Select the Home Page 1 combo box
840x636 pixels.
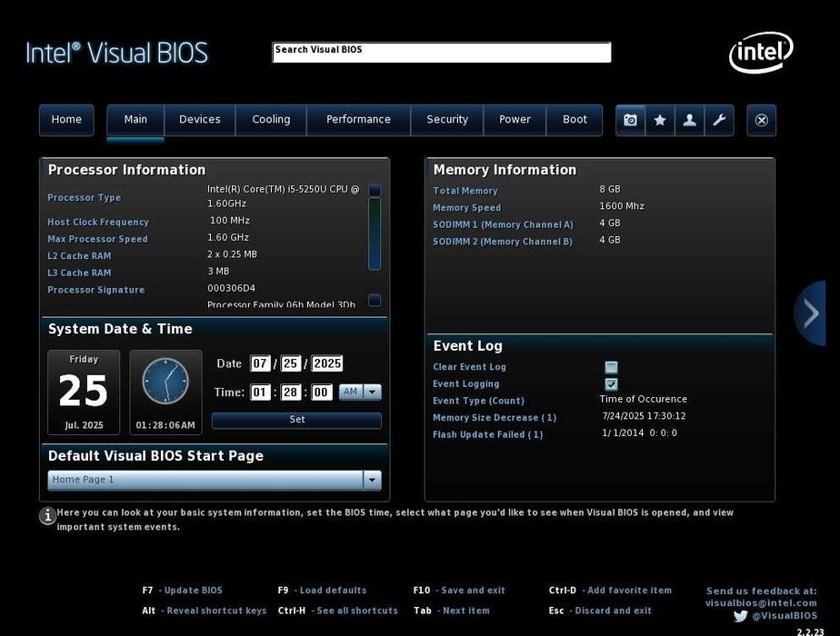(215, 481)
